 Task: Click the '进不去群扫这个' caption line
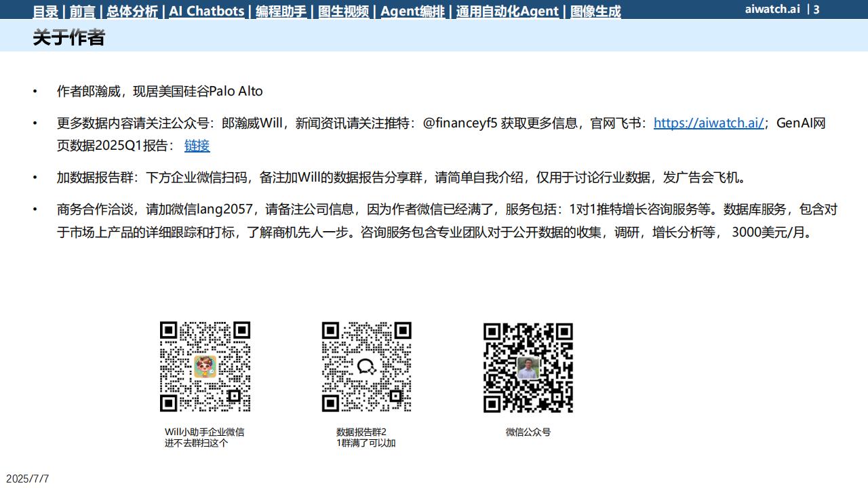pos(197,443)
